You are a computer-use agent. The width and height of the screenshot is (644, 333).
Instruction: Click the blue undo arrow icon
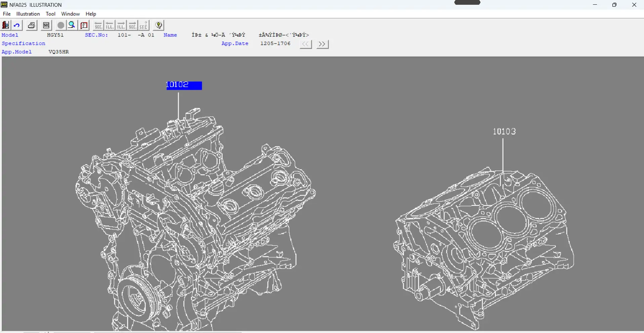pyautogui.click(x=17, y=25)
